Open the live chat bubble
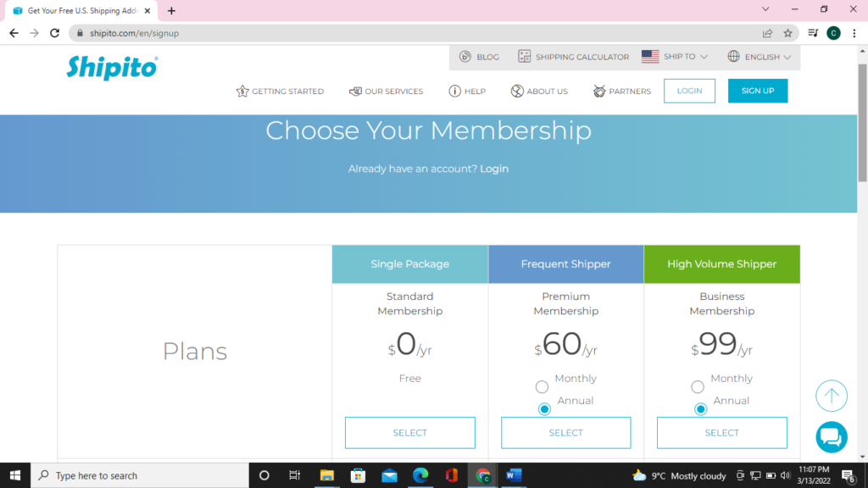The height and width of the screenshot is (488, 868). [x=832, y=437]
